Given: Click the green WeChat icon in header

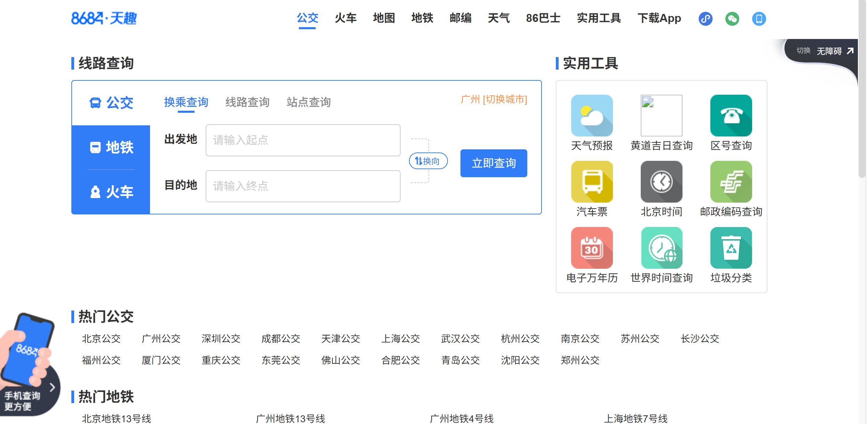Looking at the screenshot, I should [x=732, y=18].
